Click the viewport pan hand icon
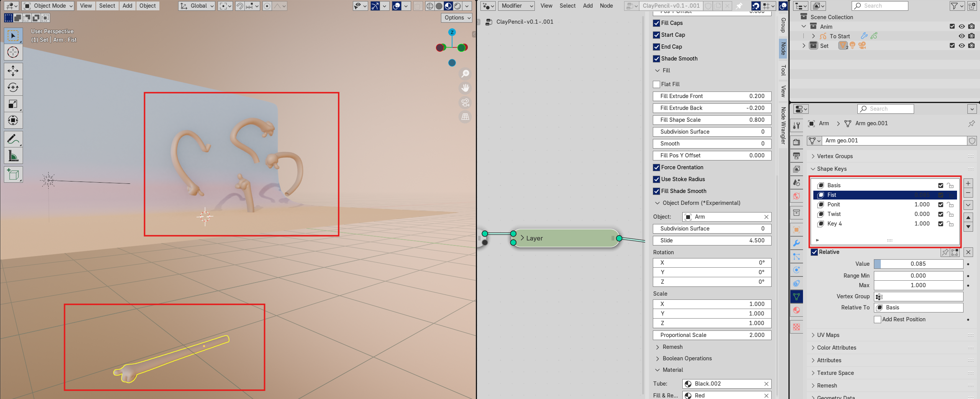This screenshot has height=399, width=980. [x=465, y=88]
